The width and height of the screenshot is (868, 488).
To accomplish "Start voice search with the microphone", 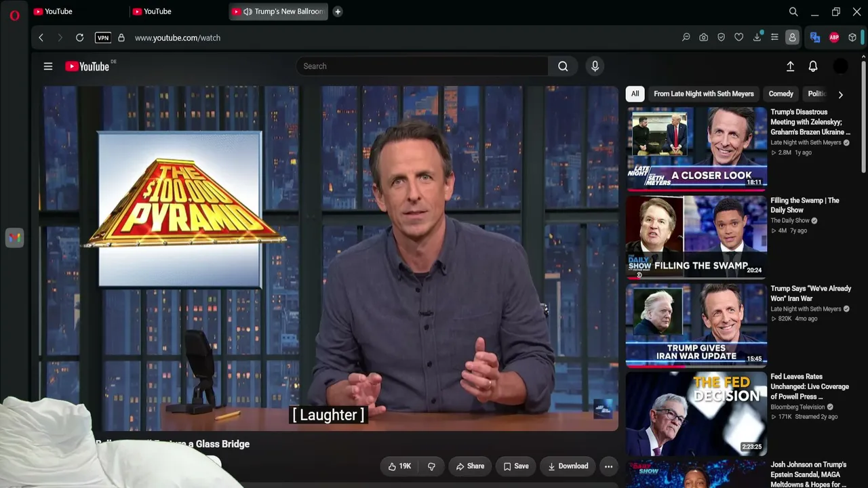I will coord(595,66).
